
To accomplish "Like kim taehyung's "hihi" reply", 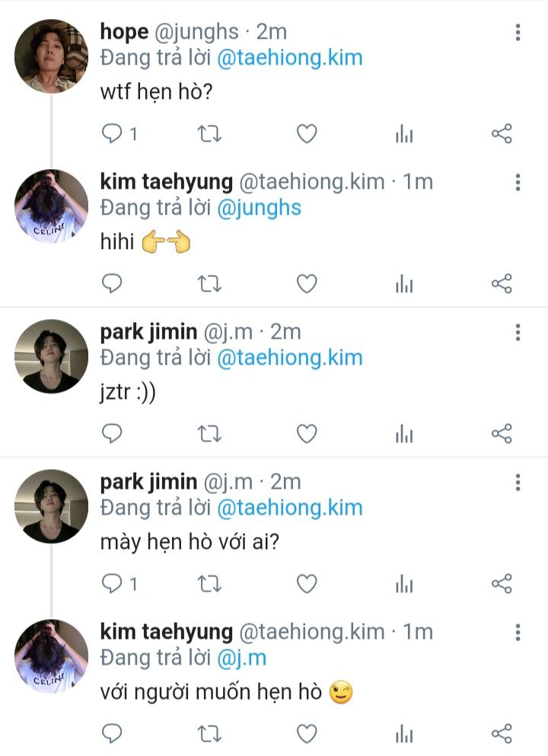I will tap(306, 285).
